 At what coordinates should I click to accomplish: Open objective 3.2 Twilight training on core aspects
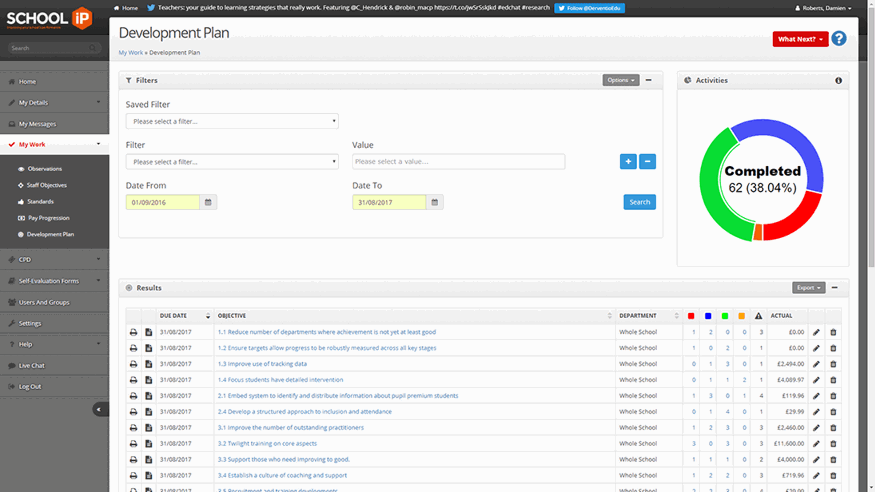tap(267, 443)
